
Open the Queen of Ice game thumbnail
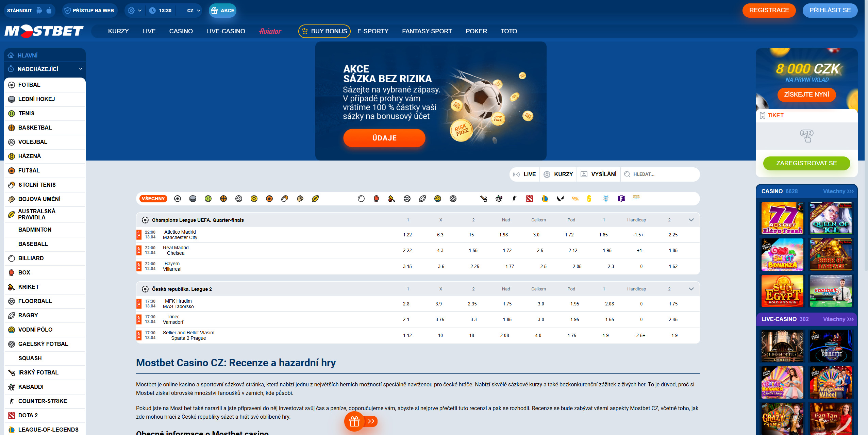831,218
